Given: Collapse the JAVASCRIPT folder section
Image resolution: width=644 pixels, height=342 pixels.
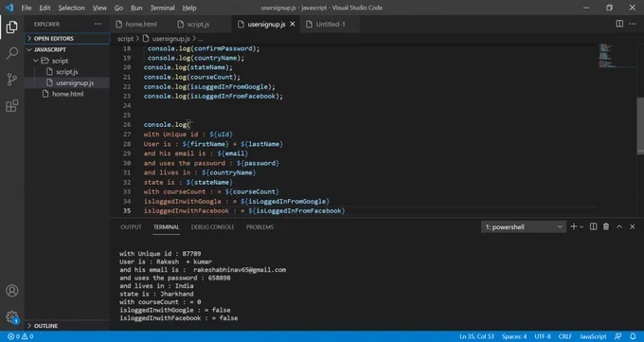Looking at the screenshot, I should [67, 49].
